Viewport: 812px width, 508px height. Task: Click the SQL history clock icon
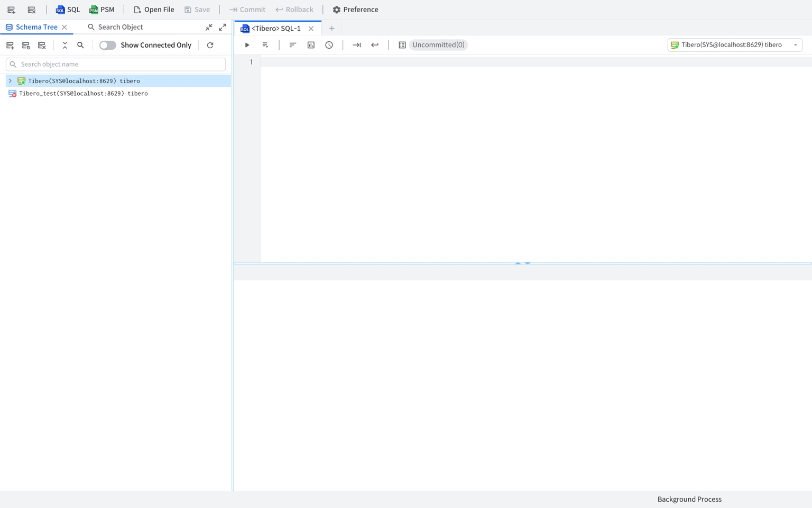pyautogui.click(x=329, y=45)
